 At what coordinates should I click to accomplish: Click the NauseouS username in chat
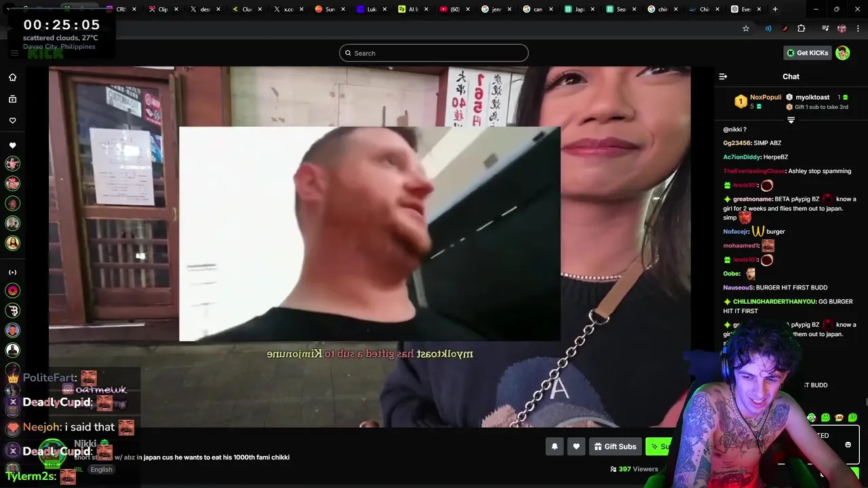pyautogui.click(x=738, y=287)
